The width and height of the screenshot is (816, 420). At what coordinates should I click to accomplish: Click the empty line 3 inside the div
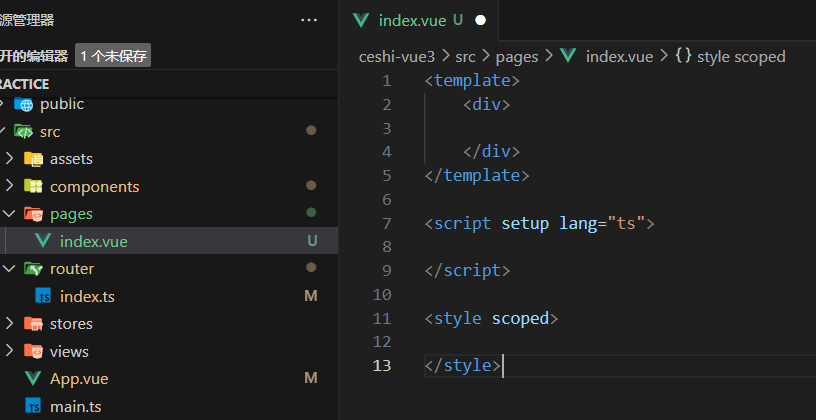click(619, 128)
